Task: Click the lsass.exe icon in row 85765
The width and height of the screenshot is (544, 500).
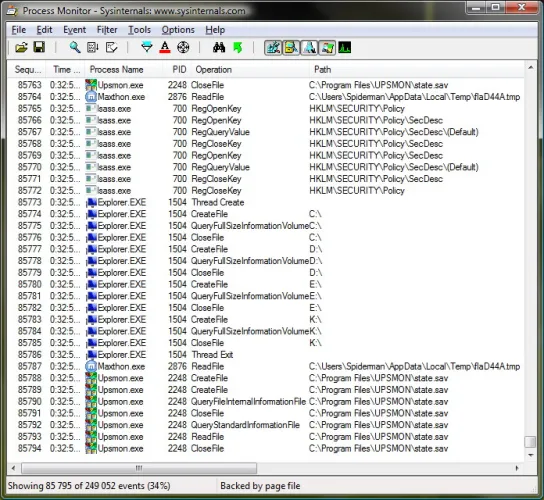Action: point(91,109)
